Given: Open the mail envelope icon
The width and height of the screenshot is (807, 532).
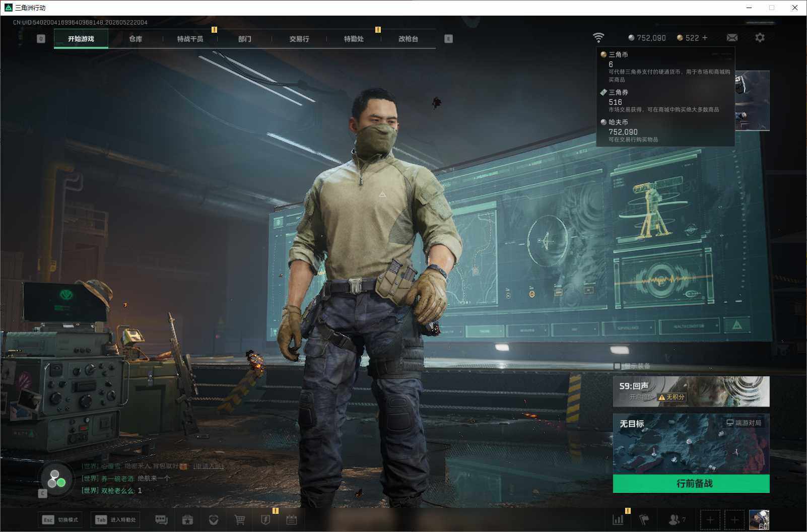Looking at the screenshot, I should (732, 38).
